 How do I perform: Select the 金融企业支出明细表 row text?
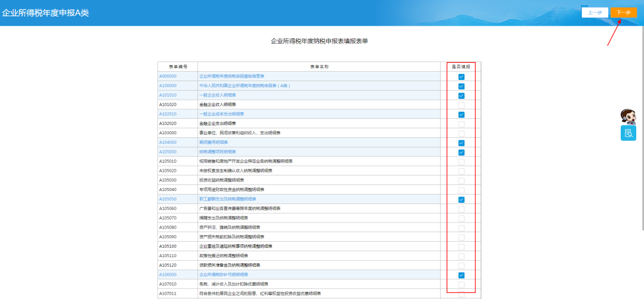pyautogui.click(x=217, y=124)
